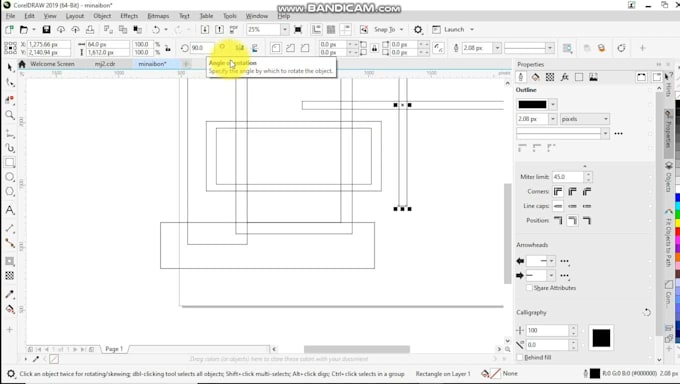The width and height of the screenshot is (680, 384).
Task: Click calligraphy nib shape preview
Action: [601, 338]
